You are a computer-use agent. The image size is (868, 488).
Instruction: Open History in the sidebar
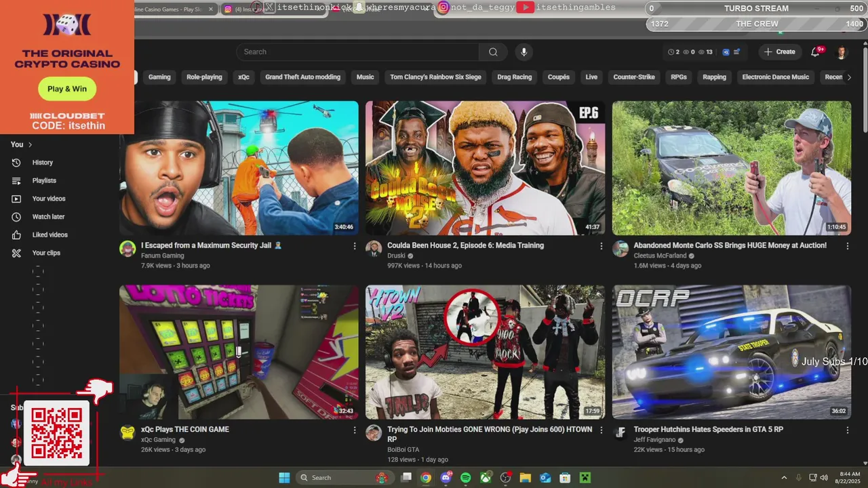pos(42,163)
